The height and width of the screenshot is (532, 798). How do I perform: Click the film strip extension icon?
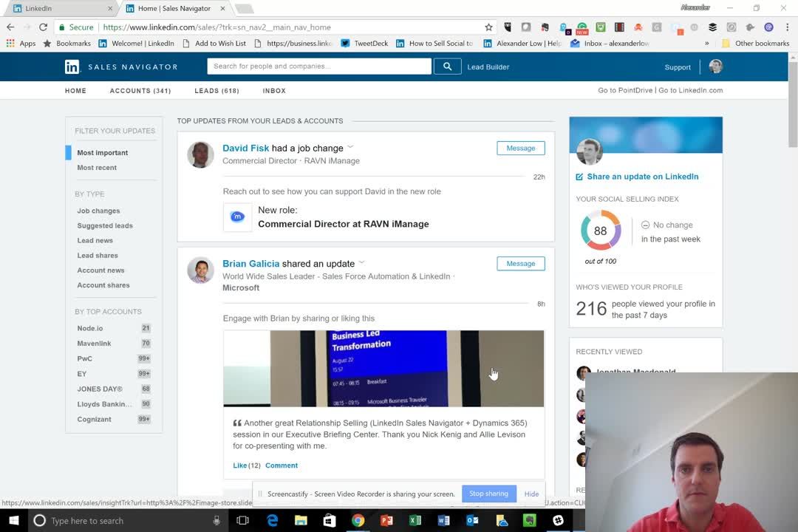pos(619,27)
